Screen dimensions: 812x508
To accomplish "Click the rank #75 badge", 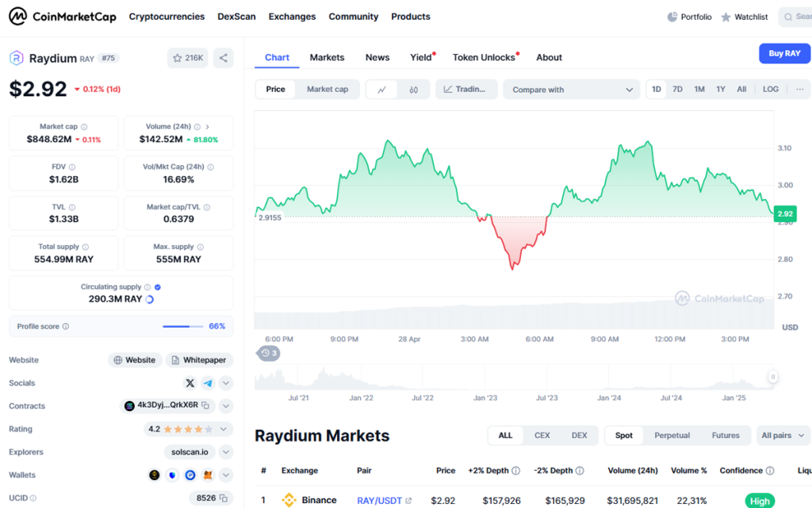I will point(108,58).
